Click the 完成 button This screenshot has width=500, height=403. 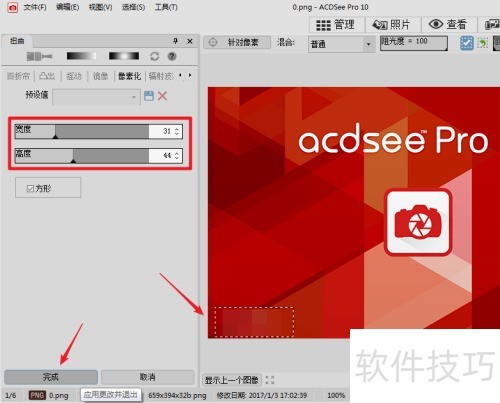coord(51,377)
